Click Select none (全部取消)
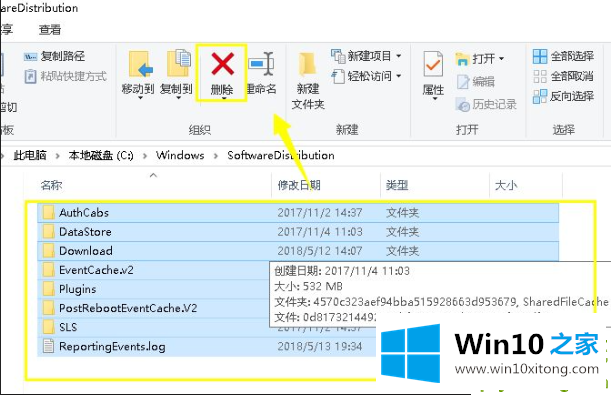This screenshot has width=611, height=395. (563, 76)
